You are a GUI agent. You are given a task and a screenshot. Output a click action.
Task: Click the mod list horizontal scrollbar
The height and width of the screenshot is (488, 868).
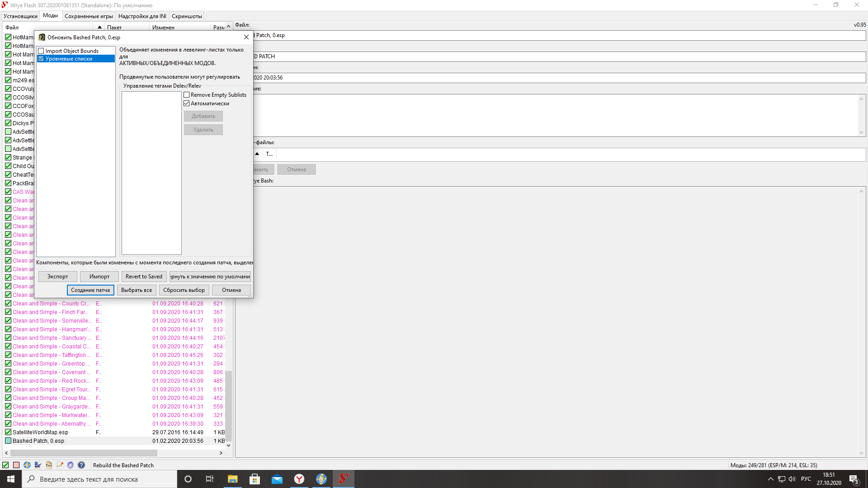coord(84,453)
